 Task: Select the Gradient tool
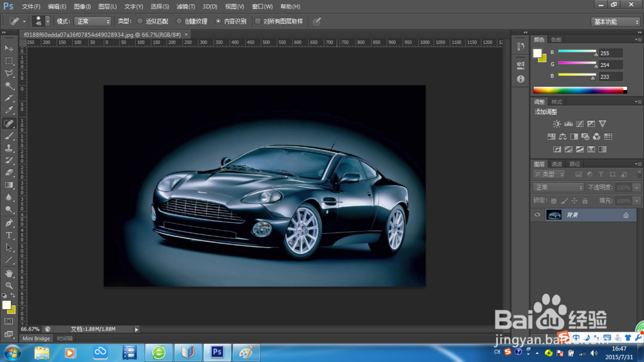[8, 185]
